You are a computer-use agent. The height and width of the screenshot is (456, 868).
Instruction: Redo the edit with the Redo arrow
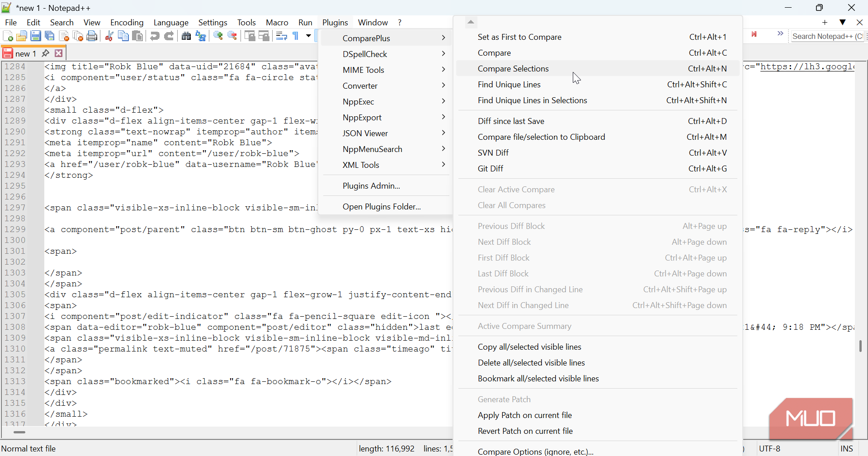click(x=169, y=36)
